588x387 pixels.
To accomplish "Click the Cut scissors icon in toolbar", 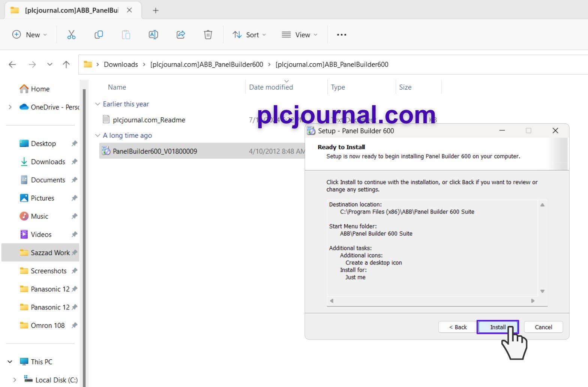I will pos(71,35).
